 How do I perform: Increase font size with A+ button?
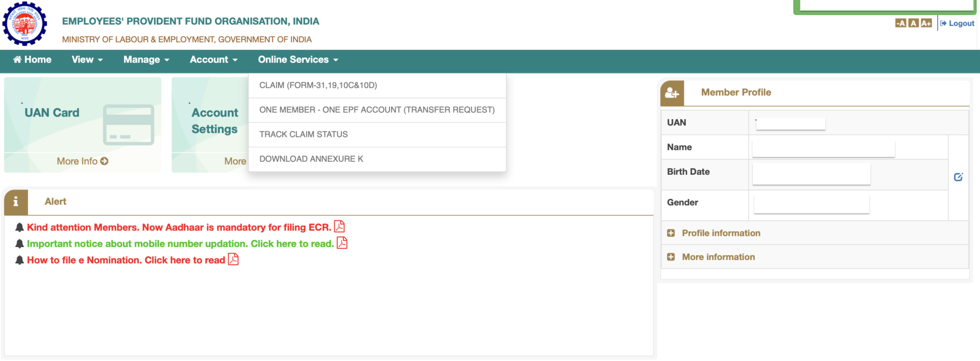[x=926, y=23]
